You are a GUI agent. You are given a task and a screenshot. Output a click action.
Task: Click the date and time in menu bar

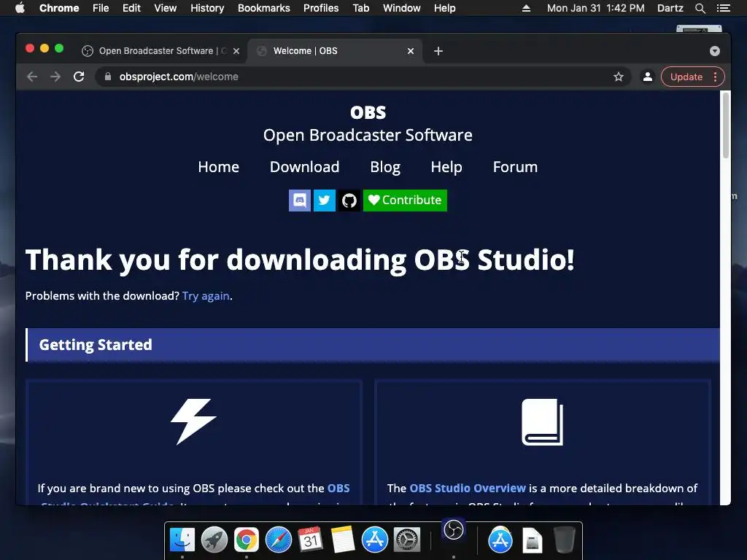pos(595,8)
